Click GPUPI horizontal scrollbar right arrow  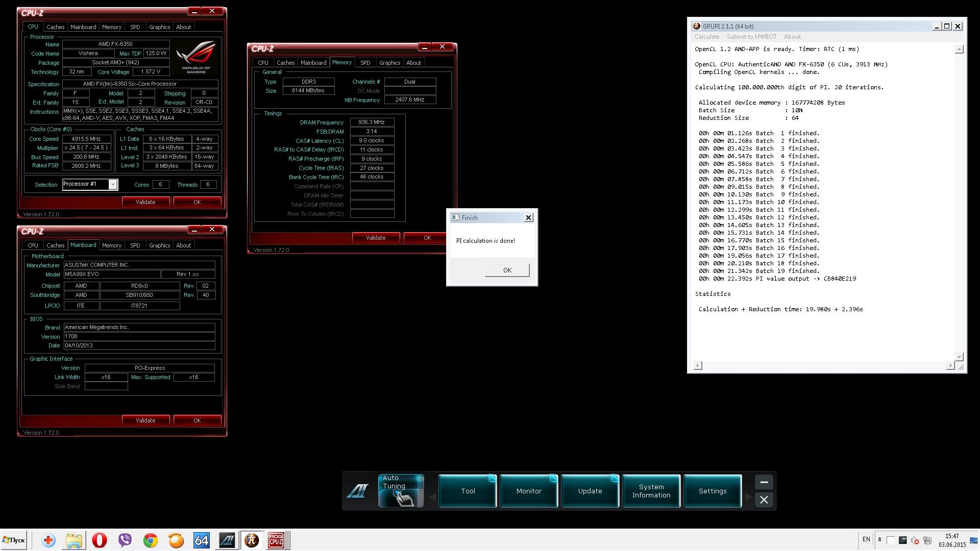(x=950, y=365)
